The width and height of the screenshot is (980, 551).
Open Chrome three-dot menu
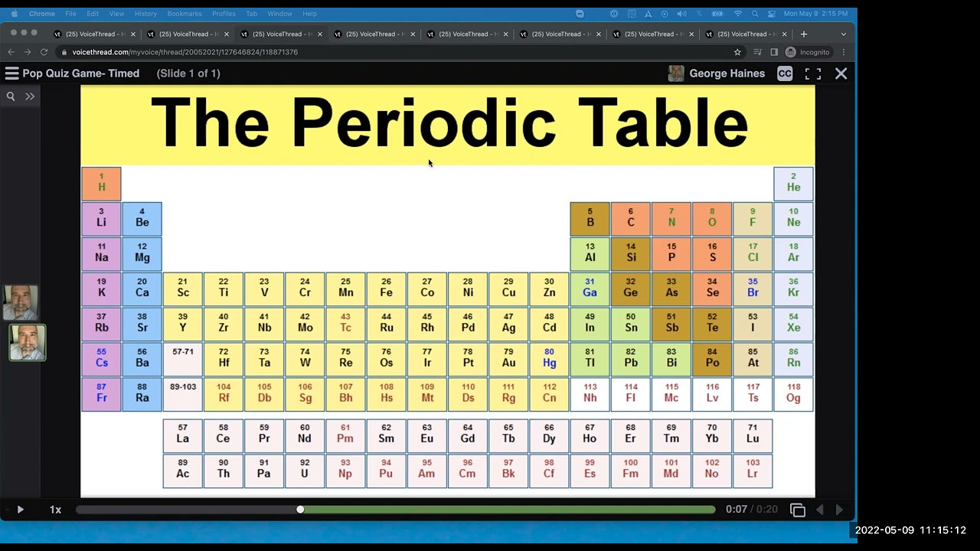(x=844, y=52)
